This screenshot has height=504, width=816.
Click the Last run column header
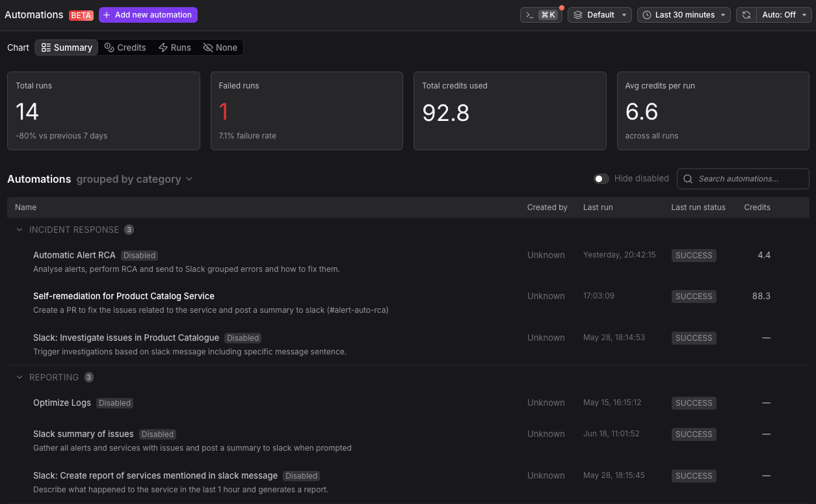click(598, 207)
